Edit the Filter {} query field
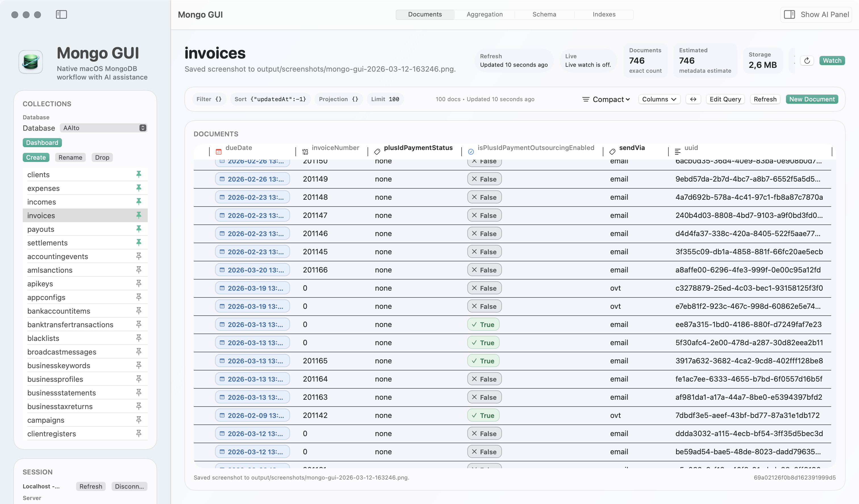The height and width of the screenshot is (504, 859). pyautogui.click(x=209, y=99)
